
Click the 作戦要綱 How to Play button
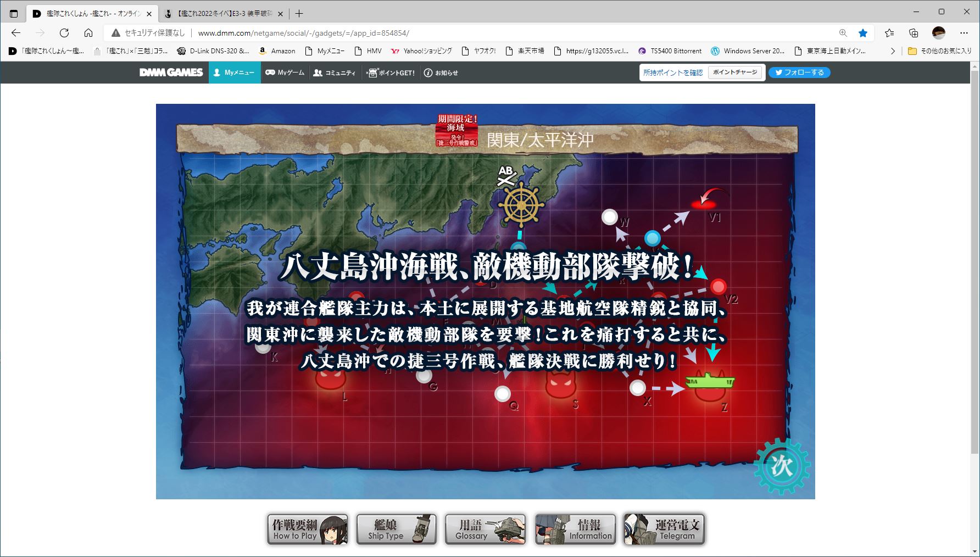308,529
